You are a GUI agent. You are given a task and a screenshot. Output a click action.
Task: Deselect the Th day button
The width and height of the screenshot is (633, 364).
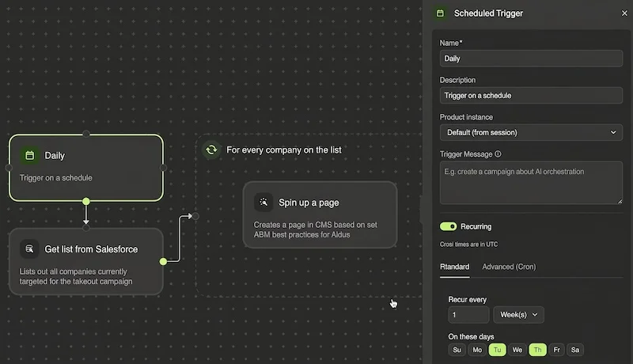point(538,350)
